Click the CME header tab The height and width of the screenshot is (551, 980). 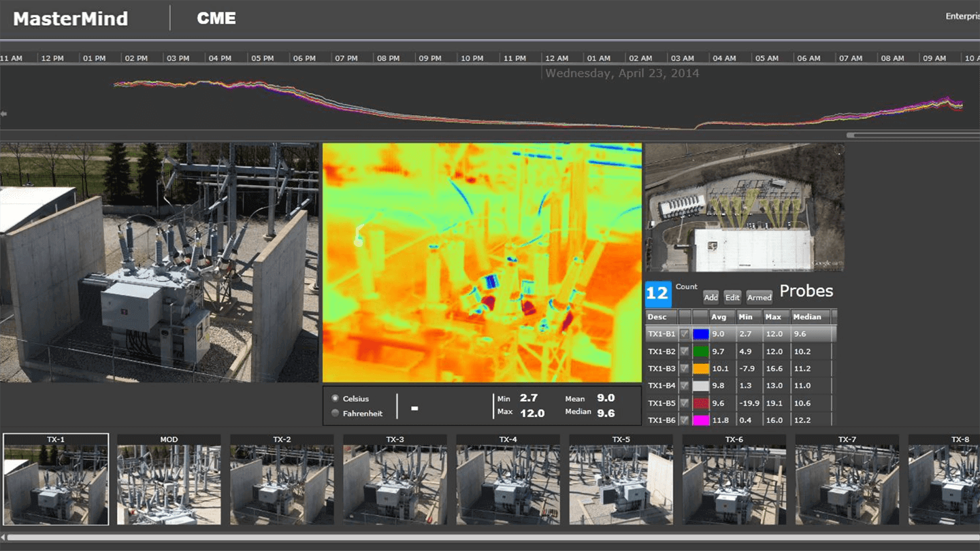(216, 18)
